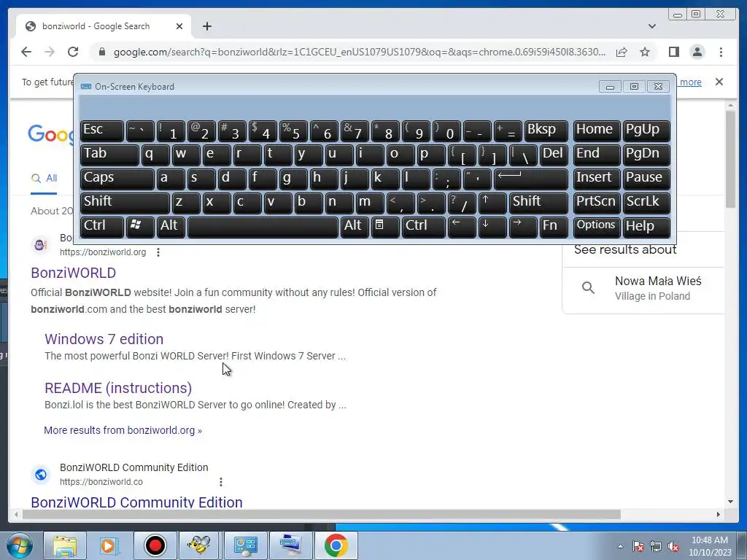Click the up arrow key on keyboard
The width and height of the screenshot is (747, 560).
pos(492,203)
